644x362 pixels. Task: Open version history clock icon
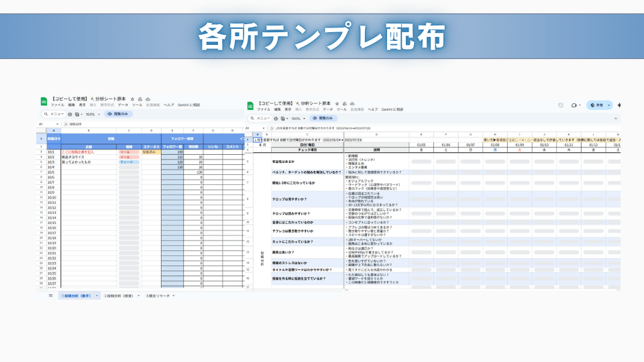[560, 105]
